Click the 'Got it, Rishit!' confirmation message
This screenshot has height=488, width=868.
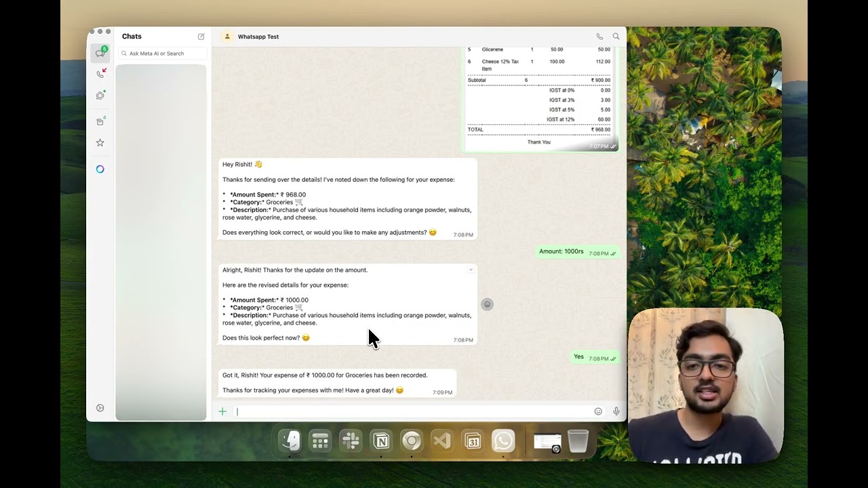coord(337,383)
